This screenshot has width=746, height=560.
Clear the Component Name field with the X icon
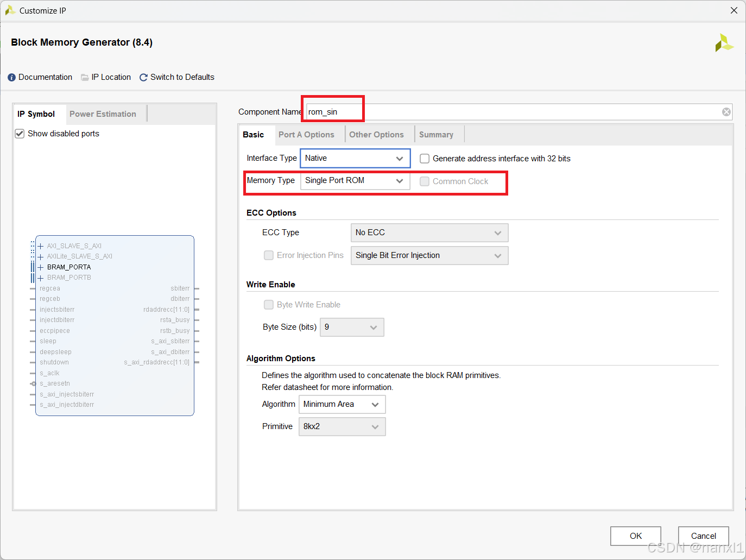(726, 112)
